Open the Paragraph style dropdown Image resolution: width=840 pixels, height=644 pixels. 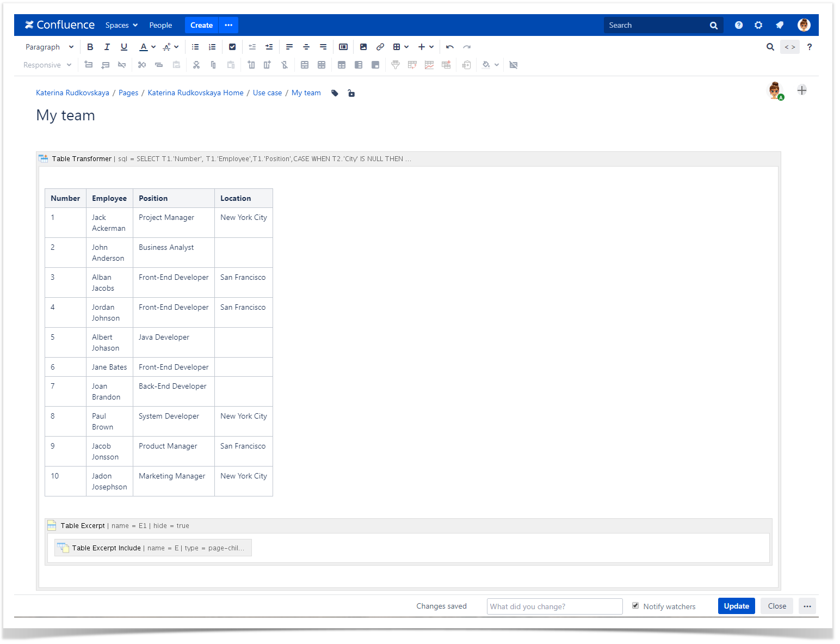(50, 47)
